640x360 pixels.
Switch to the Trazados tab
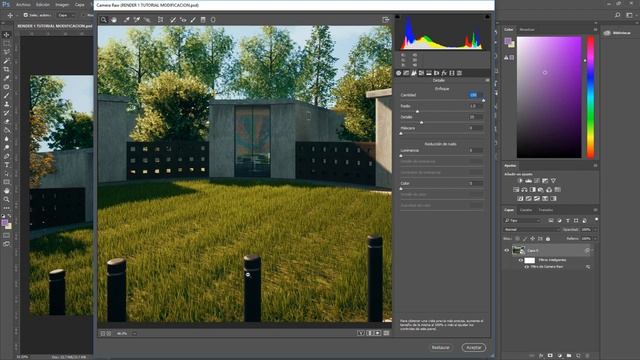pyautogui.click(x=546, y=210)
